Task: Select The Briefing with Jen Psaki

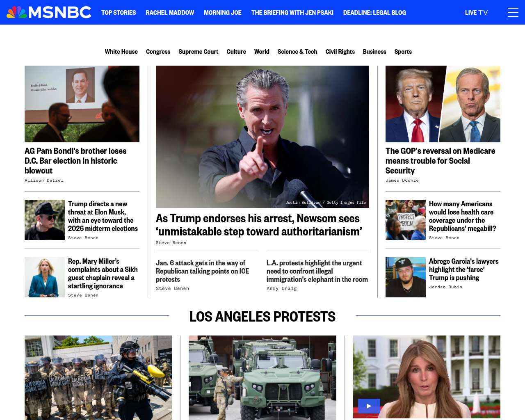Action: click(292, 13)
